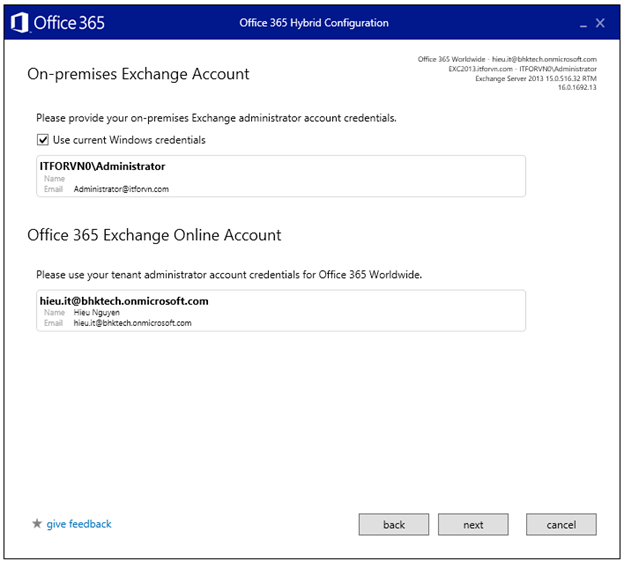631x561 pixels.
Task: Click the Office 365 Exchange Online Account heading
Action: [154, 235]
